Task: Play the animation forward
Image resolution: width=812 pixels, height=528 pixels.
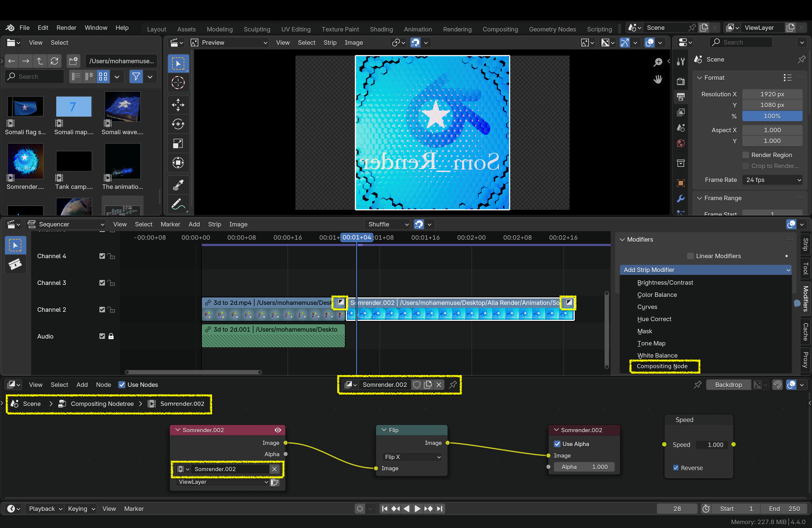Action: (417, 509)
